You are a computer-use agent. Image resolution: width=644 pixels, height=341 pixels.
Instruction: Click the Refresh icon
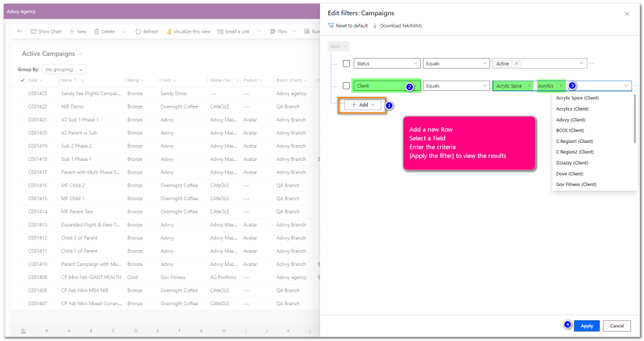coord(138,31)
